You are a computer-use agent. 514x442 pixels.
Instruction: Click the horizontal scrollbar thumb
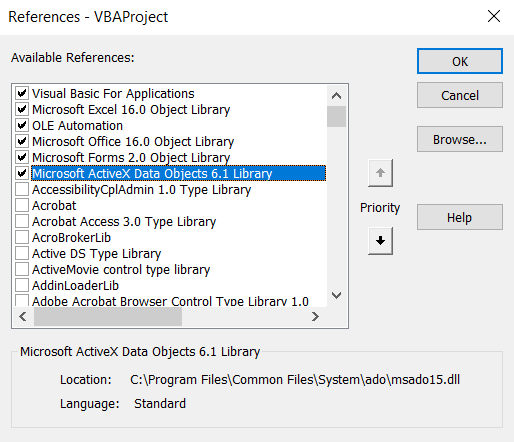click(108, 316)
